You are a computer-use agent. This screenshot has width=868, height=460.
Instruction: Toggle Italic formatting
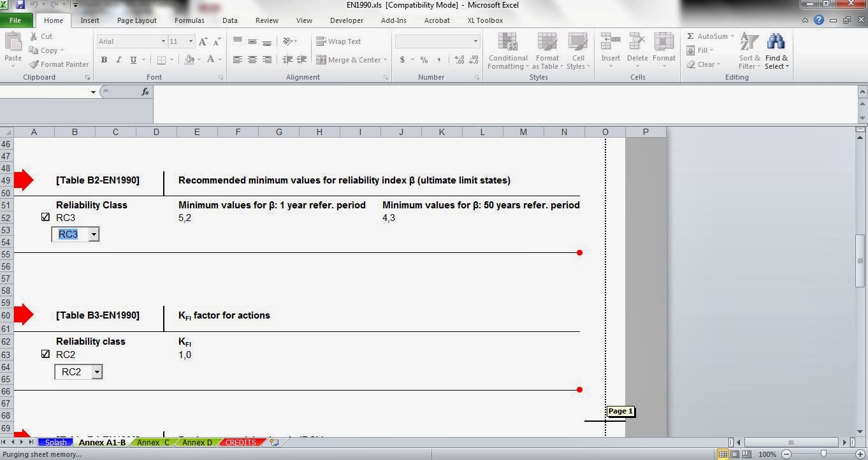(x=119, y=60)
